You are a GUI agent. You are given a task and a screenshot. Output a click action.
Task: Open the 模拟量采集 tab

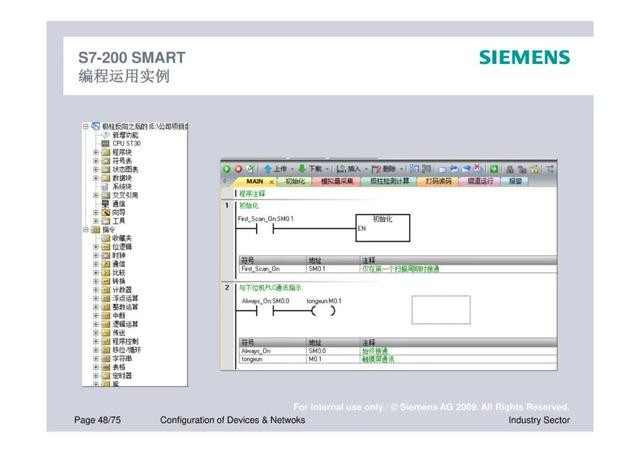point(337,181)
